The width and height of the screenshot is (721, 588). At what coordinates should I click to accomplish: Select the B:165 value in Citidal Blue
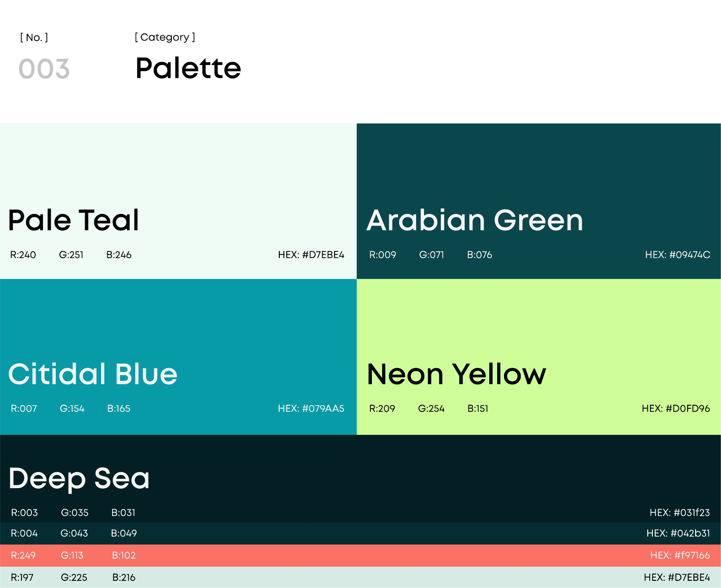click(119, 409)
